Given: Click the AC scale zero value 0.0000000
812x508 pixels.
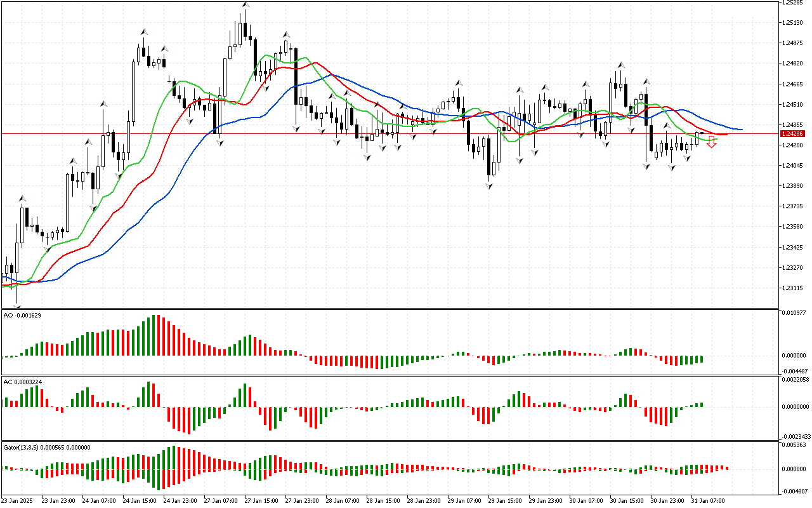Looking at the screenshot, I should point(794,407).
